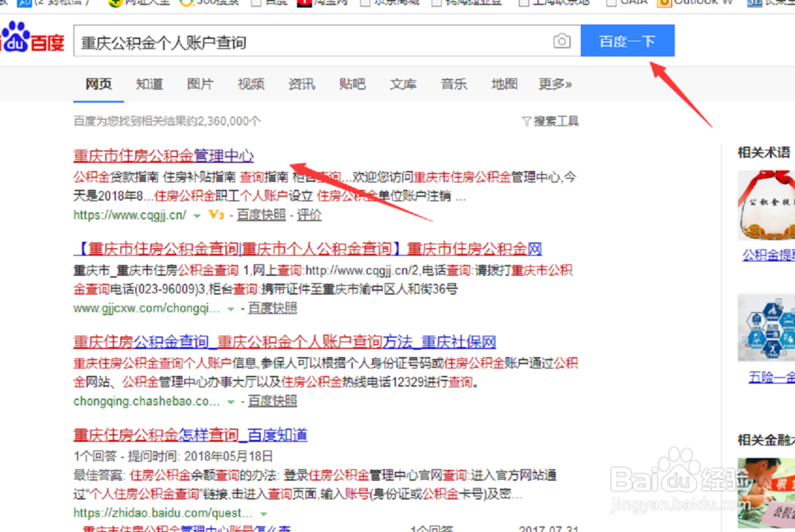Switch to the 图片 tab
The height and width of the screenshot is (532, 795).
[x=200, y=83]
